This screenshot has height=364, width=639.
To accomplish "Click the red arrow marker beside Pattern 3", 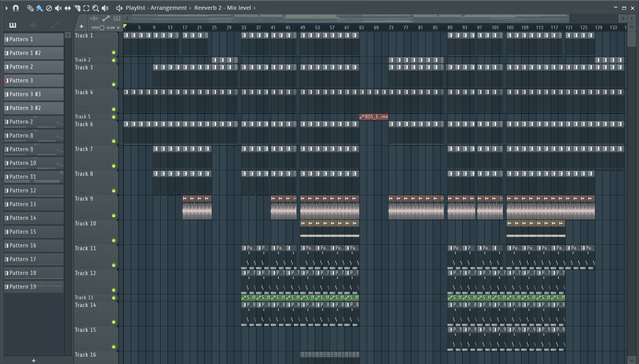I will pyautogui.click(x=5, y=81).
